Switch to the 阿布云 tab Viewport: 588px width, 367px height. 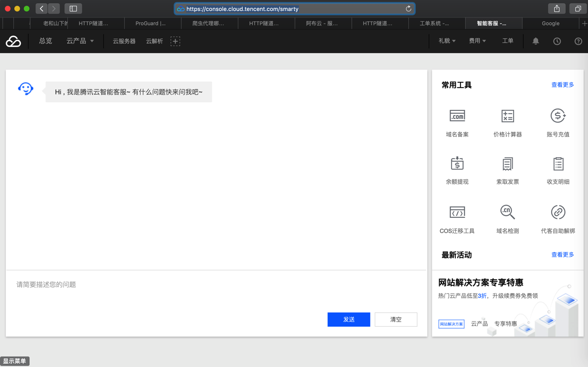pyautogui.click(x=323, y=23)
